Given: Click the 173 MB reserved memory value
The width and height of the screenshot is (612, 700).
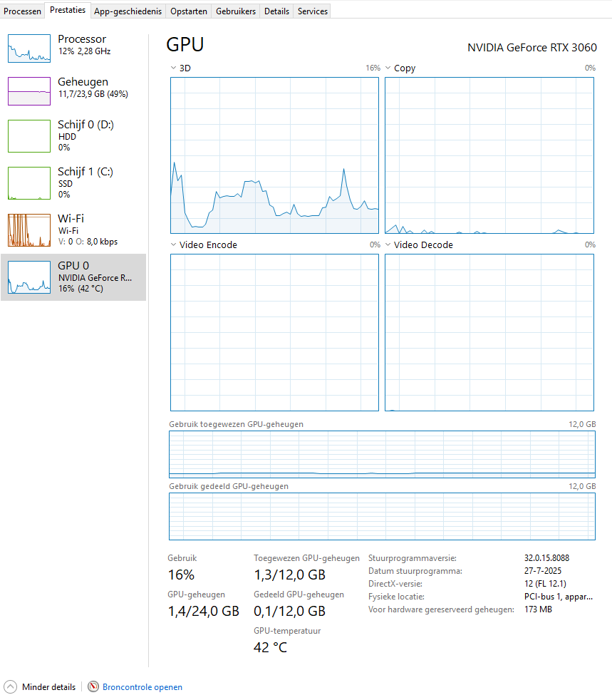Looking at the screenshot, I should (x=538, y=609).
